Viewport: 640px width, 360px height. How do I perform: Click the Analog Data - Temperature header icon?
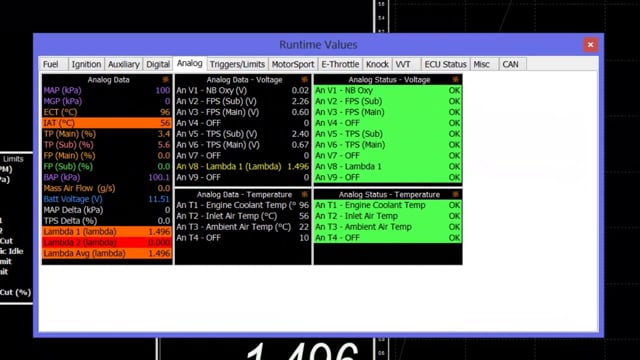pos(304,194)
